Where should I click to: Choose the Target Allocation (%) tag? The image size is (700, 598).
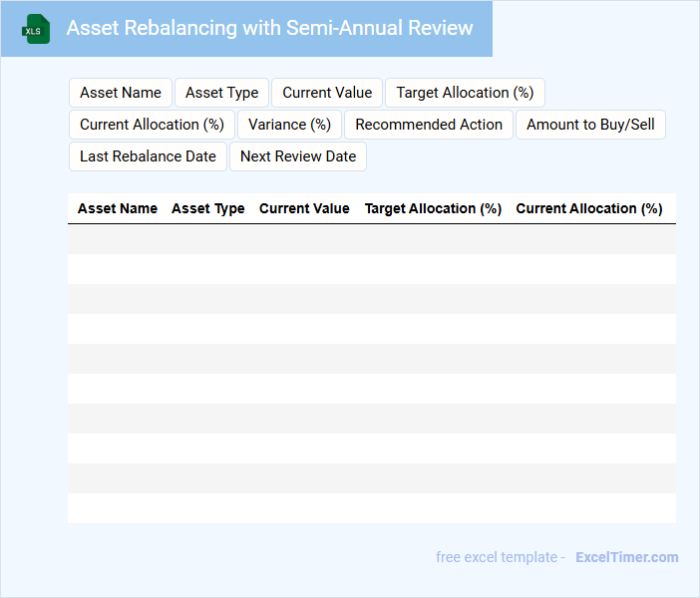click(465, 93)
